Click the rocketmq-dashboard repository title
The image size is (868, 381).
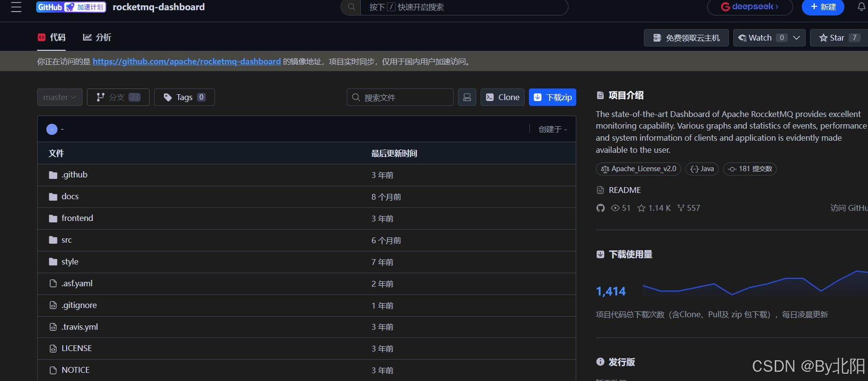(x=158, y=7)
